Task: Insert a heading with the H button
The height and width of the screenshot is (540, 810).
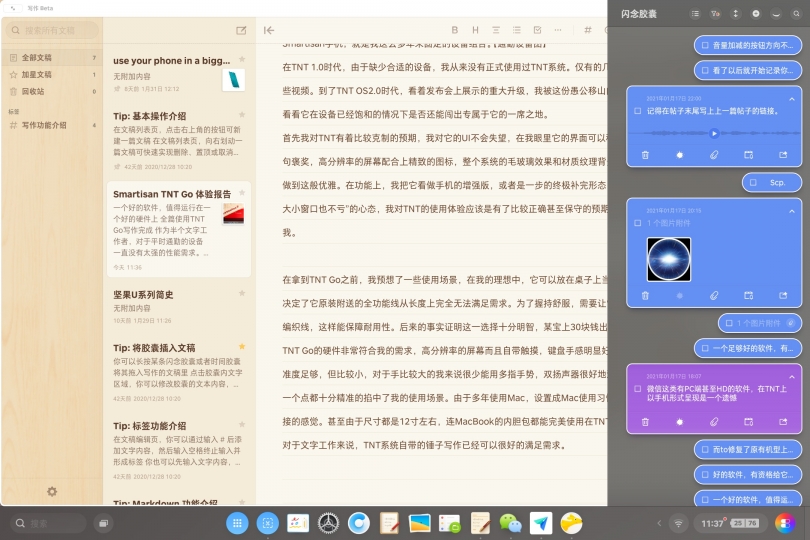Action: point(475,30)
